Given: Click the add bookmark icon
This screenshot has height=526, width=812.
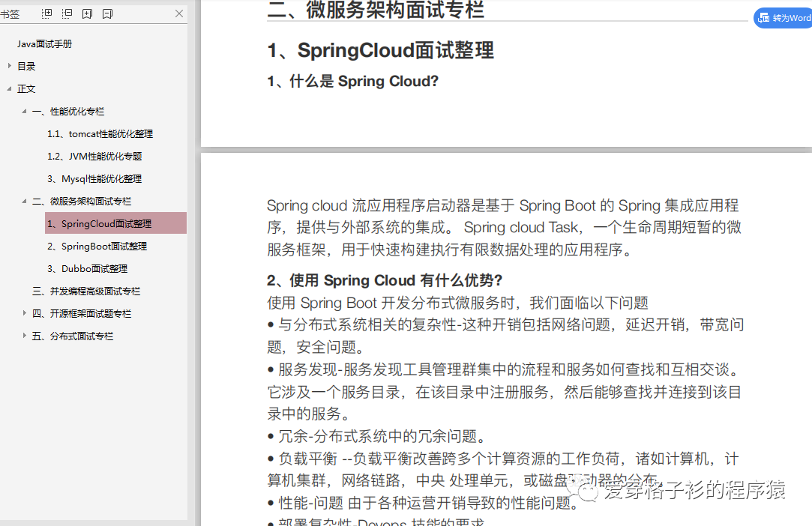Looking at the screenshot, I should pos(87,14).
